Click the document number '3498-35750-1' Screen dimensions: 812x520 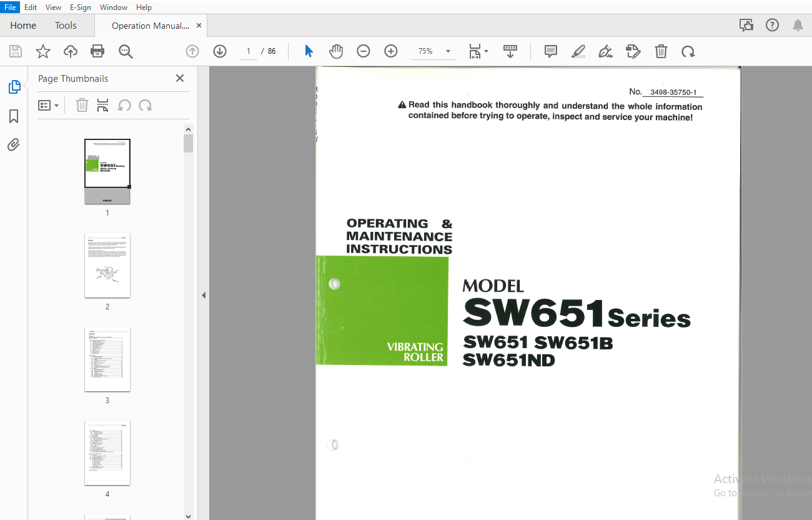673,92
